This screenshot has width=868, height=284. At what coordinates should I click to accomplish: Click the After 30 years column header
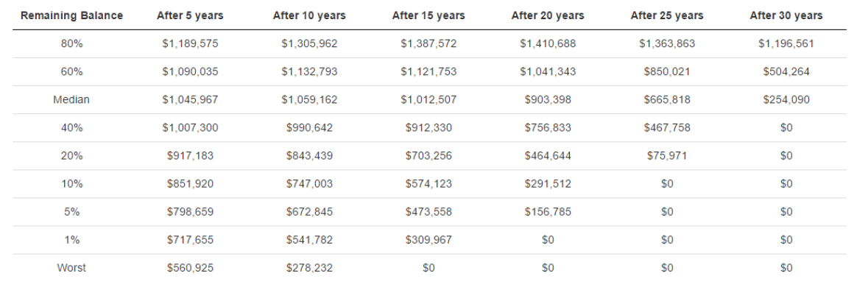(x=786, y=15)
